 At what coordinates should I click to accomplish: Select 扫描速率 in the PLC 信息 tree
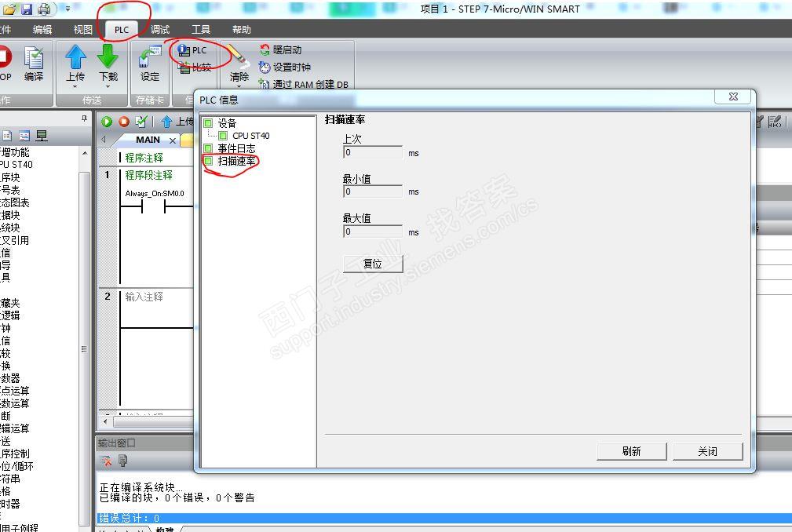[x=236, y=161]
